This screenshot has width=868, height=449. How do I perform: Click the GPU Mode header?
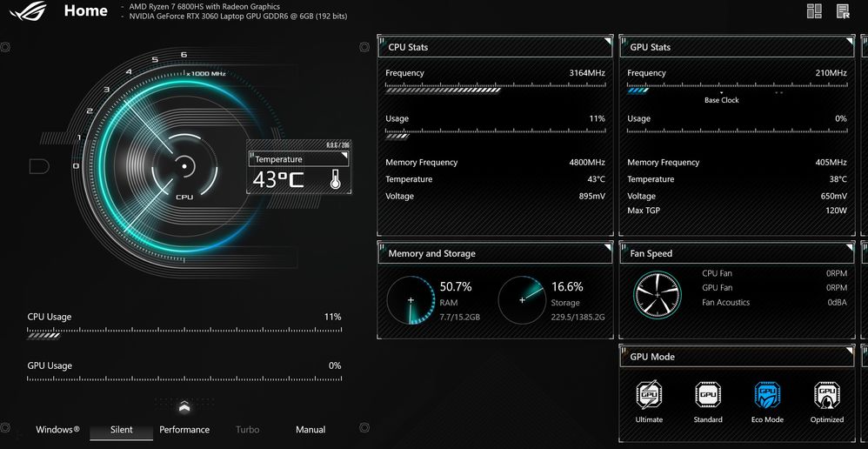pyautogui.click(x=737, y=357)
